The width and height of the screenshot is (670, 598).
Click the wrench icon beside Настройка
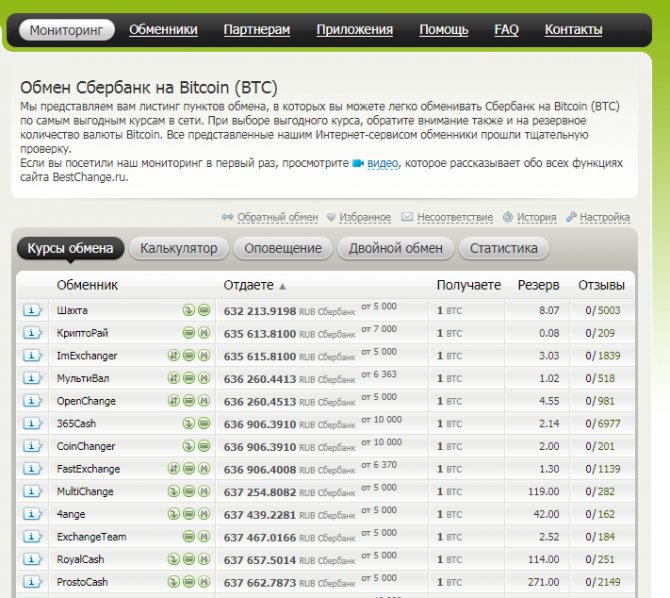pyautogui.click(x=570, y=217)
